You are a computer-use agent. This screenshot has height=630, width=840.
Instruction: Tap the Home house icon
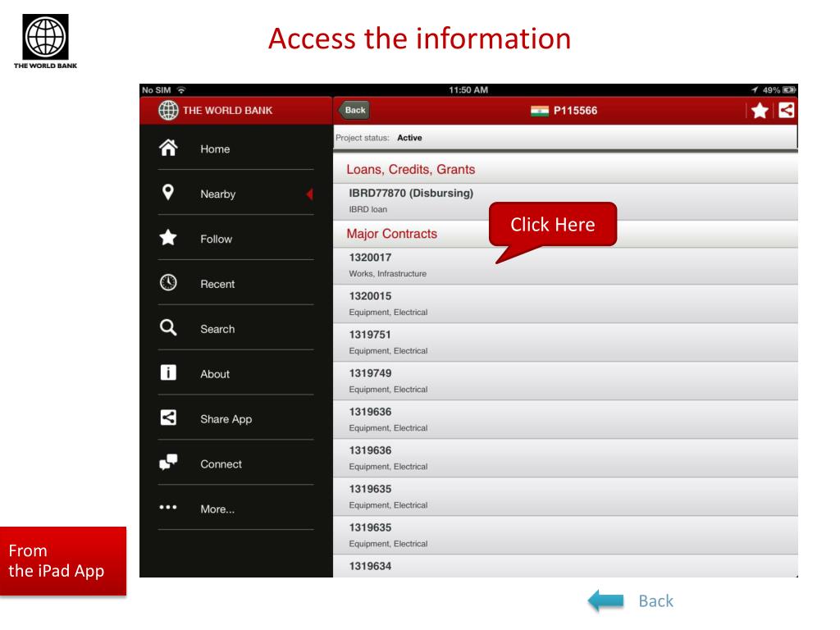168,148
